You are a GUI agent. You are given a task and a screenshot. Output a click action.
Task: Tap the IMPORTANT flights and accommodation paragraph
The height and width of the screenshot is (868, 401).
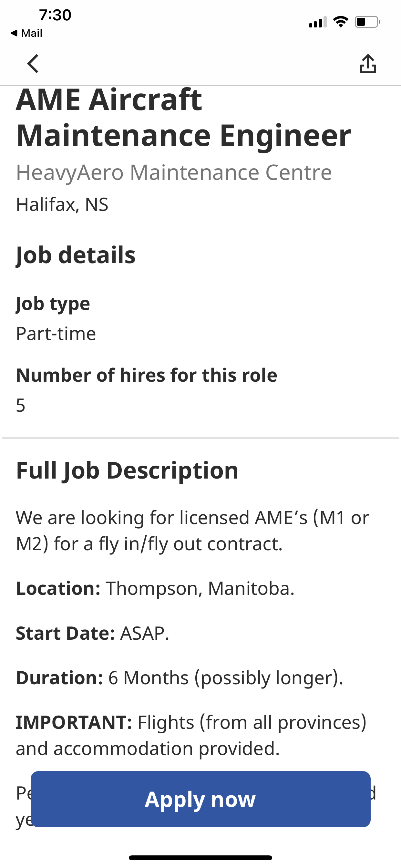point(191,735)
